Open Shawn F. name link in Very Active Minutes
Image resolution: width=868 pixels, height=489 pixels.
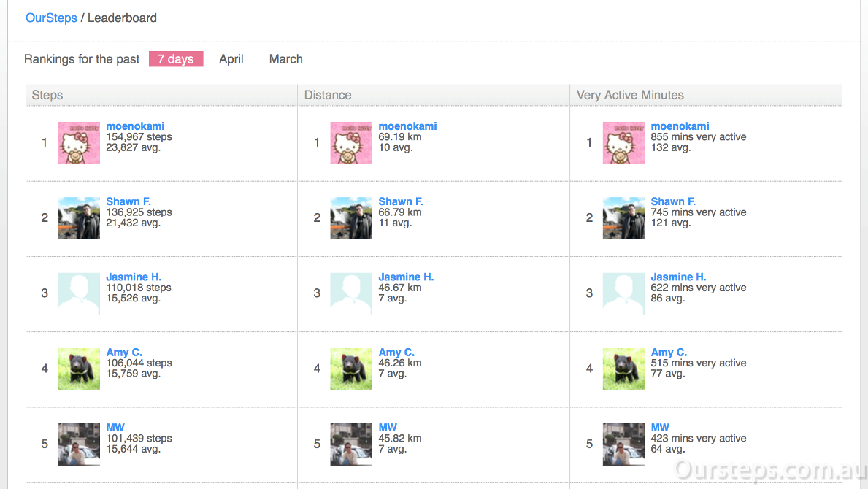[673, 201]
